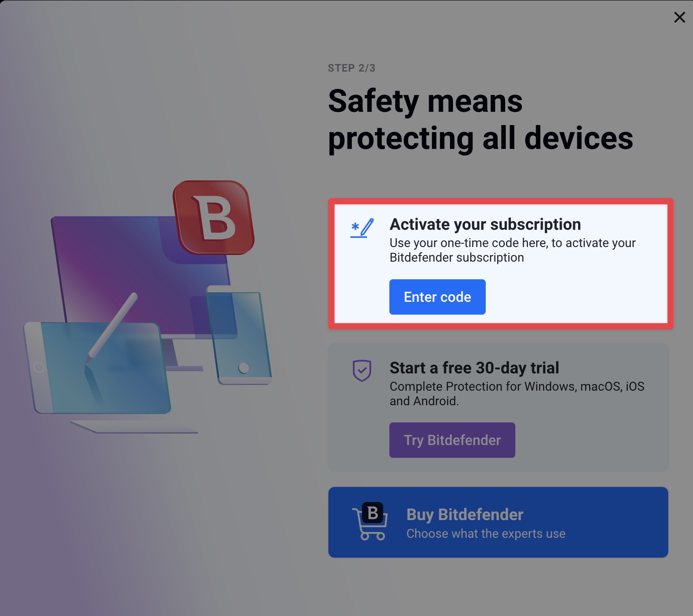Screen dimensions: 693x616
Task: Click Choose what the experts use text
Action: click(486, 534)
